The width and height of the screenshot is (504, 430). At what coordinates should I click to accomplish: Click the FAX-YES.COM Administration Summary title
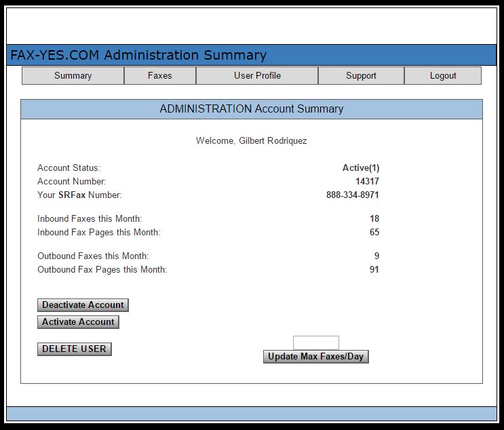click(x=138, y=56)
